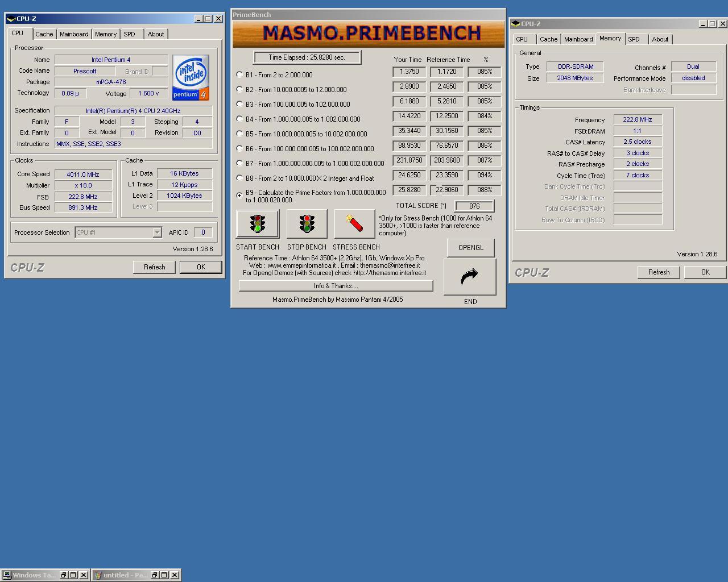Image resolution: width=728 pixels, height=582 pixels.
Task: Select B1 From 2 to 2.000.000 radio button
Action: (239, 74)
